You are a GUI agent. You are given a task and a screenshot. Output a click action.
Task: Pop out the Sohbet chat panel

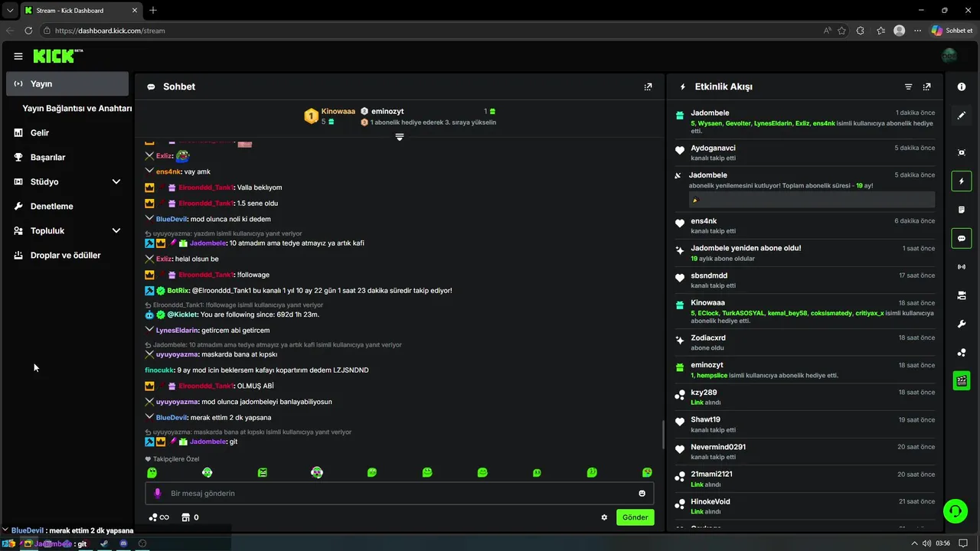pyautogui.click(x=648, y=86)
